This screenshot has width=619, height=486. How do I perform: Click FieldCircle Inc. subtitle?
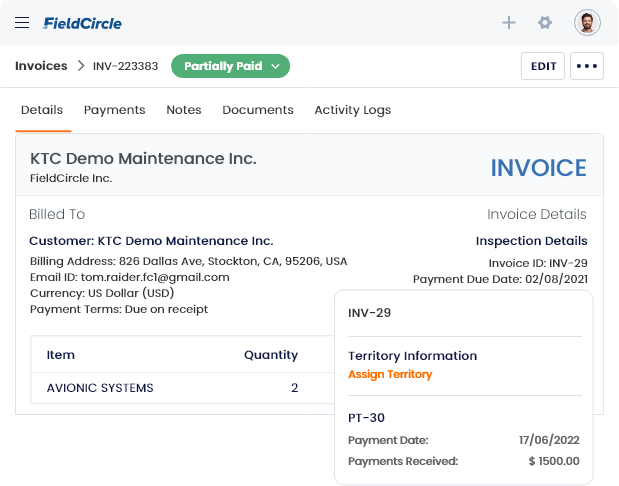pos(71,178)
